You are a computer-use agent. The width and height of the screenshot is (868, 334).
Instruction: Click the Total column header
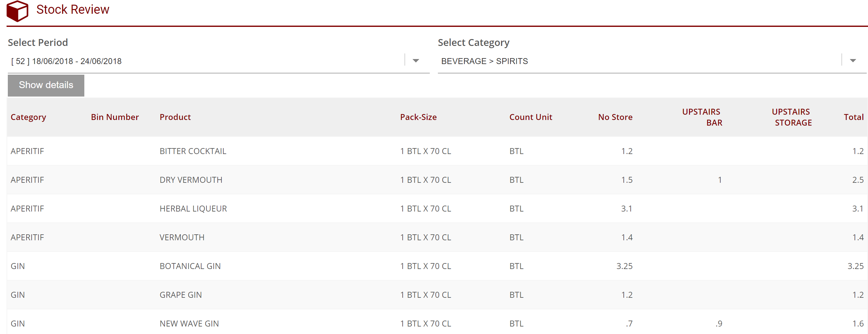point(853,117)
